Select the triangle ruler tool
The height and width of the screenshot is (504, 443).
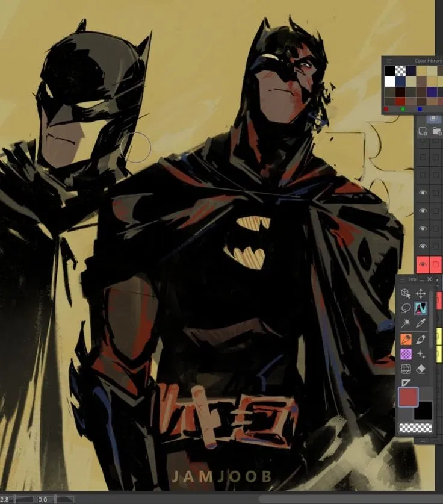(406, 382)
